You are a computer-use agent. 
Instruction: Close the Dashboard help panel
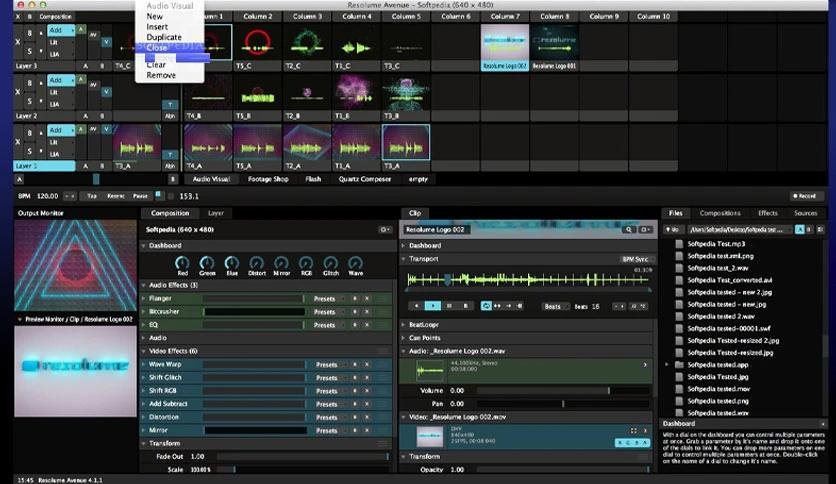823,424
